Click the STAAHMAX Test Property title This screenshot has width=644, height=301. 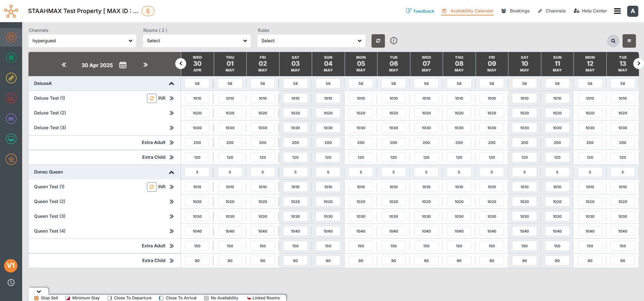(x=83, y=11)
